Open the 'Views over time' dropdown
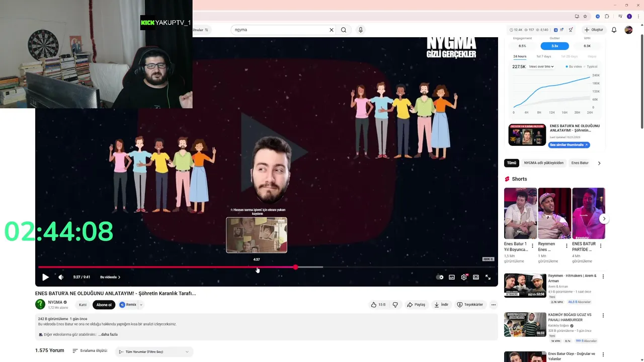 pyautogui.click(x=541, y=66)
